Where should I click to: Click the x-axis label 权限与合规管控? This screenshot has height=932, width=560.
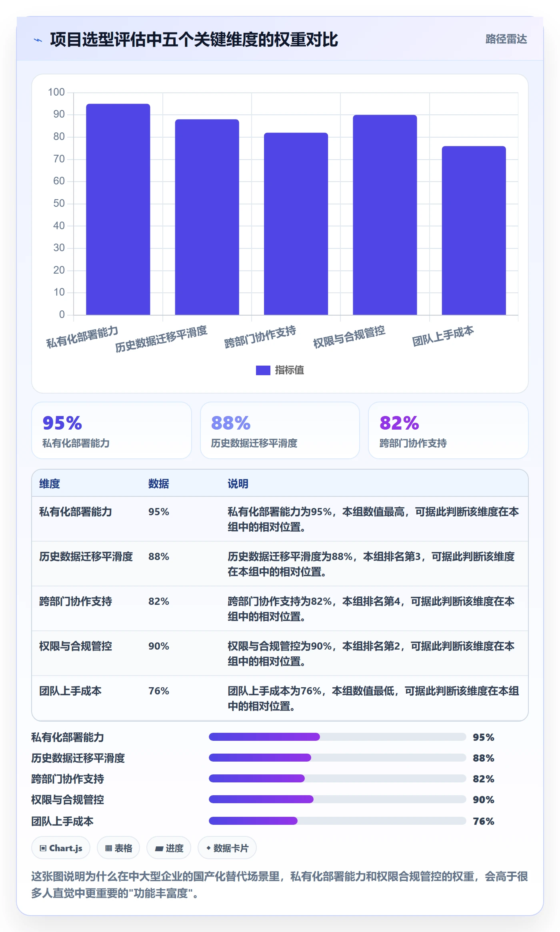(x=349, y=337)
